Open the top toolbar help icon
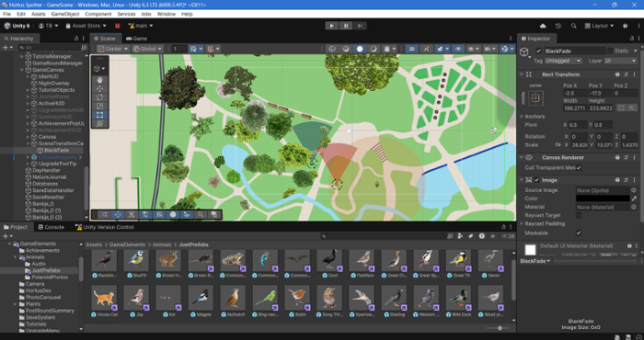The image size is (644, 340). tap(625, 26)
